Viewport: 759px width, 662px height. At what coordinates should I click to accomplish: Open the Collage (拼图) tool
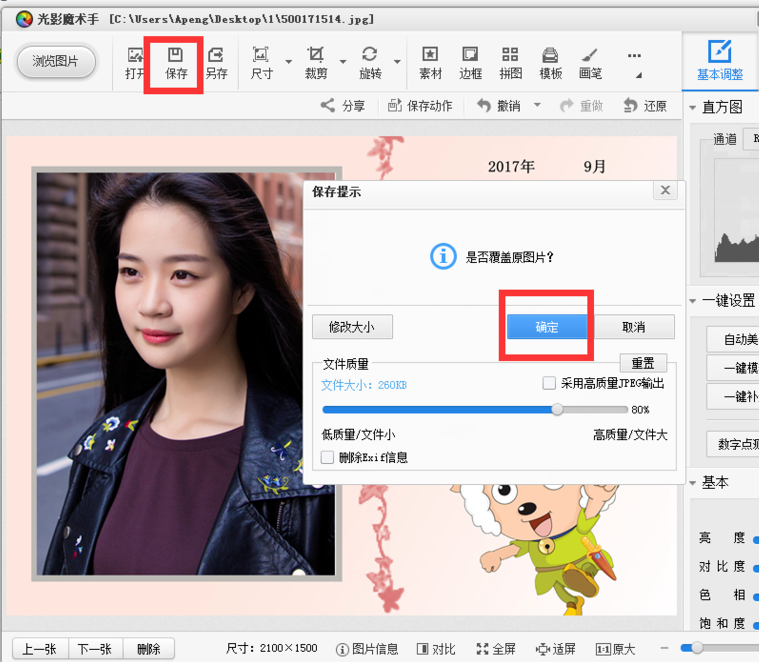click(510, 63)
